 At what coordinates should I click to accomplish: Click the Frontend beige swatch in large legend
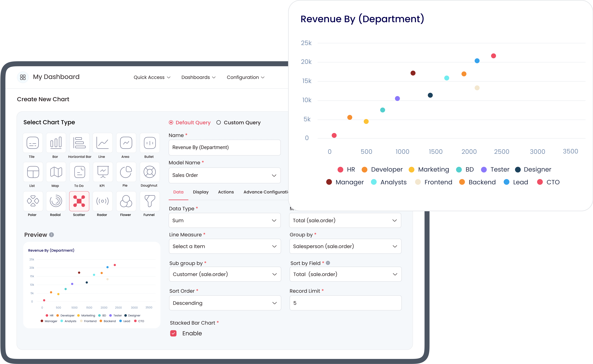click(x=418, y=182)
